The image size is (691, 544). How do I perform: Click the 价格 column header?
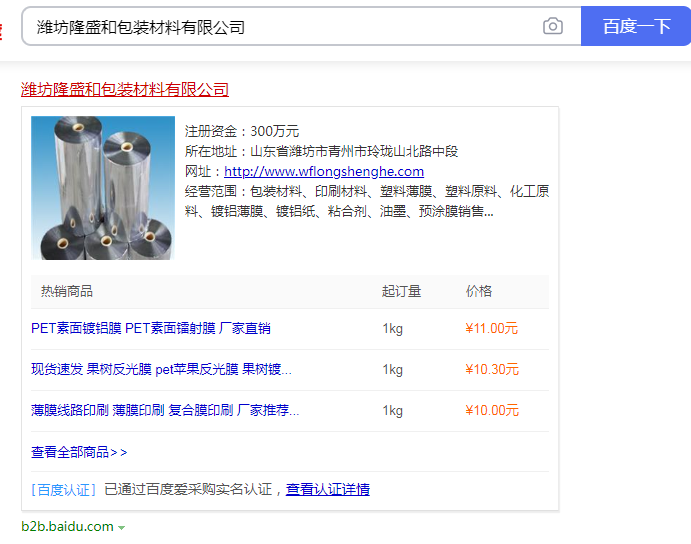479,291
